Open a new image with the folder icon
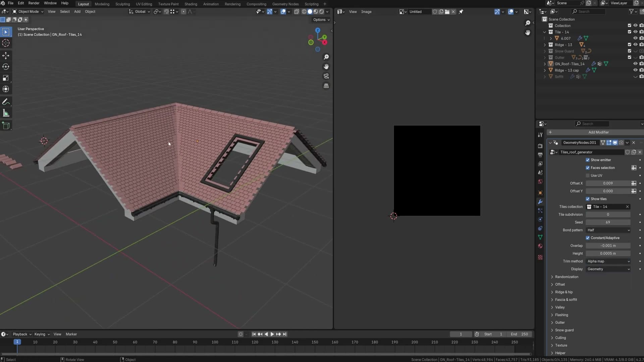The width and height of the screenshot is (644, 362). pos(447,12)
